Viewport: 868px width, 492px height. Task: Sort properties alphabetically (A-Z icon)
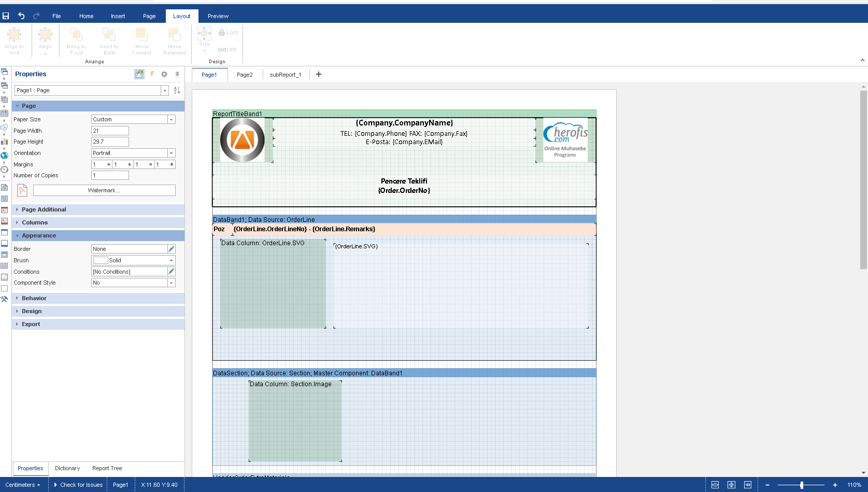[x=177, y=90]
